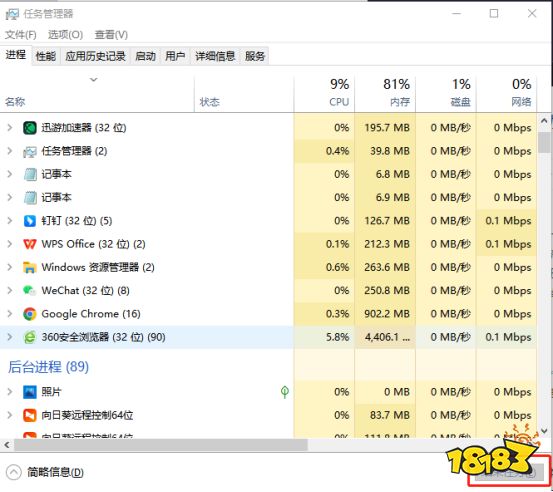Switch to the 性能 tab

[x=46, y=56]
